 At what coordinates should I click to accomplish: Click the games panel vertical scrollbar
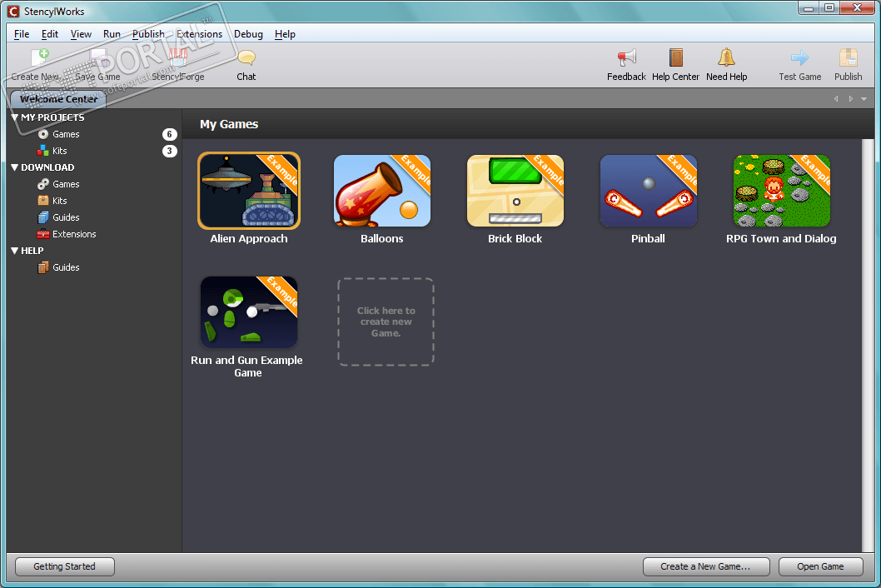tap(868, 345)
